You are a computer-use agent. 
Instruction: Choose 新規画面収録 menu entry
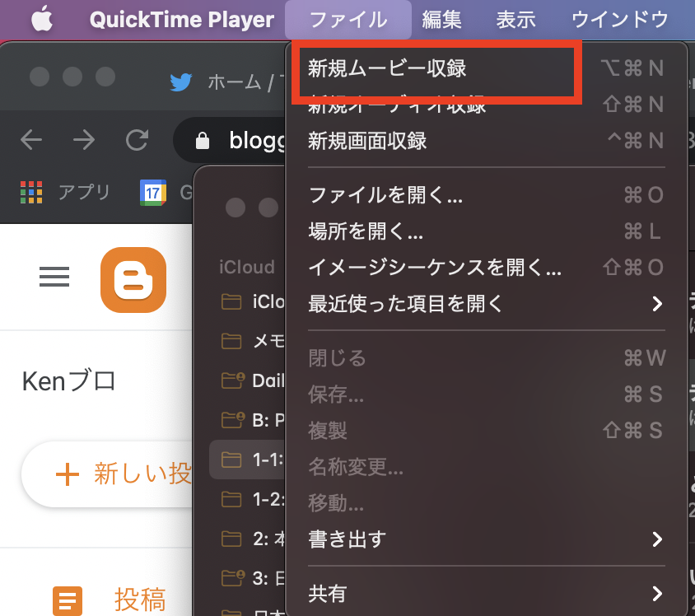click(486, 141)
